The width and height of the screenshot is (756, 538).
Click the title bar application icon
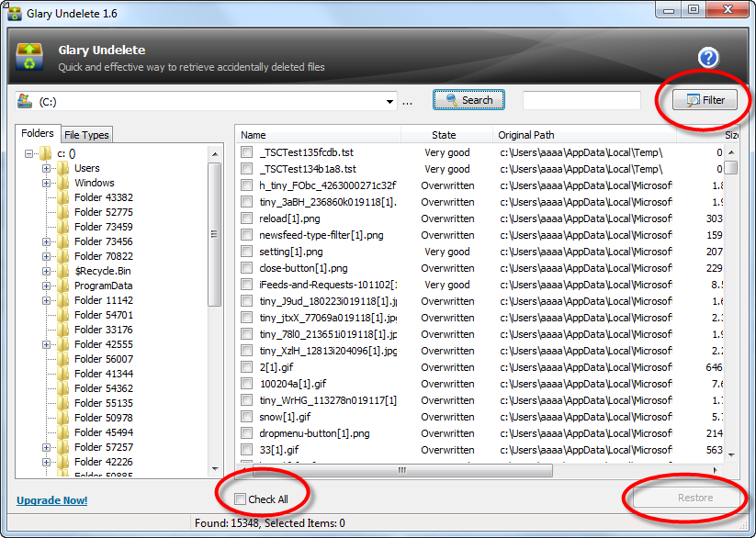(15, 14)
